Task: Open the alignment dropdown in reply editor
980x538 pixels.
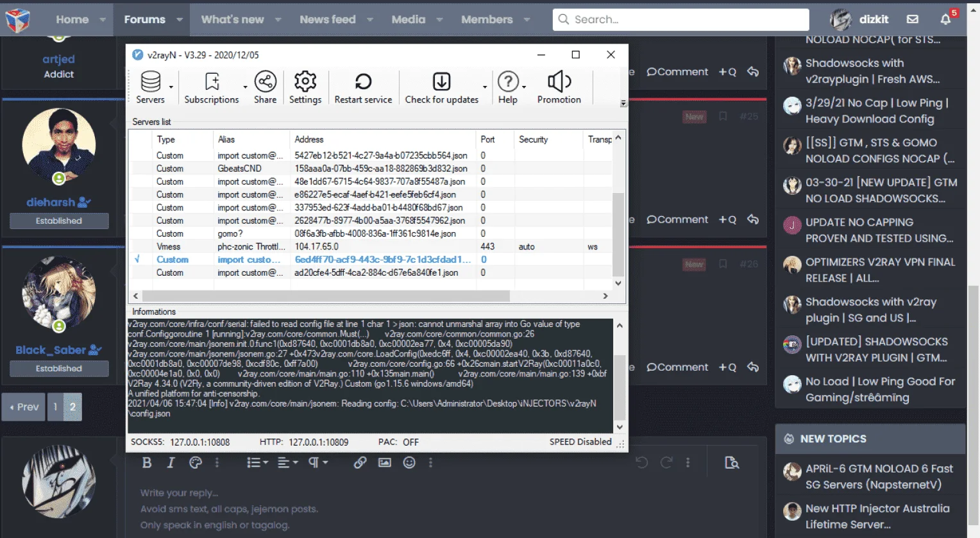Action: pyautogui.click(x=288, y=463)
